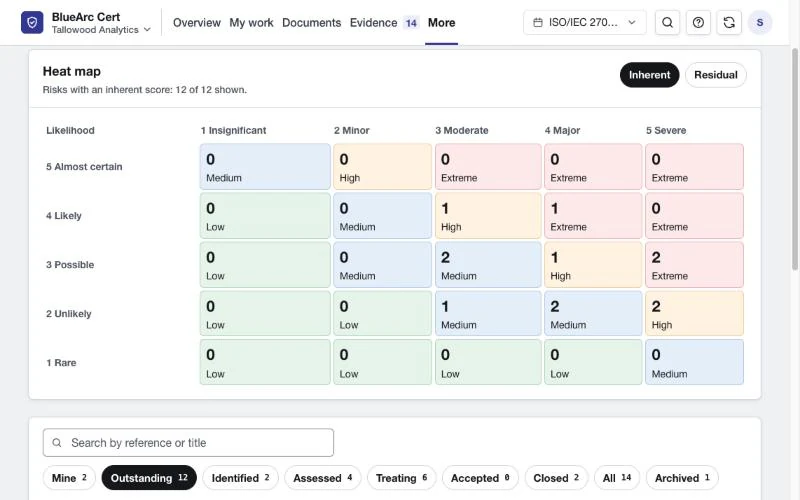Click the Likelihood axis label
The width and height of the screenshot is (800, 500).
pos(70,130)
